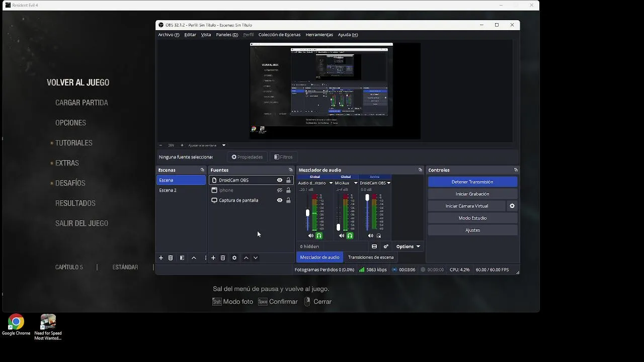Open Filtros button in source toolbar
This screenshot has width=644, height=362.
283,157
